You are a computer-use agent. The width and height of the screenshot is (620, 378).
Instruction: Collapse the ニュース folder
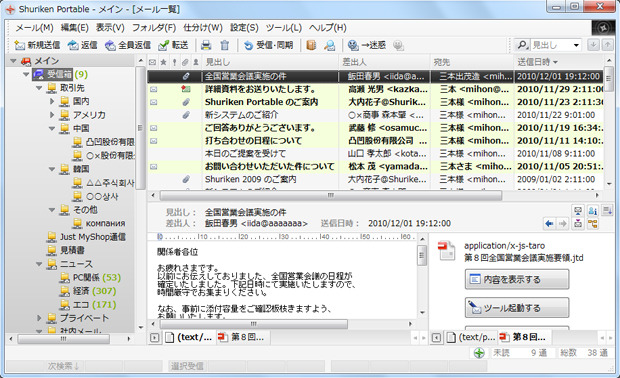point(39,264)
